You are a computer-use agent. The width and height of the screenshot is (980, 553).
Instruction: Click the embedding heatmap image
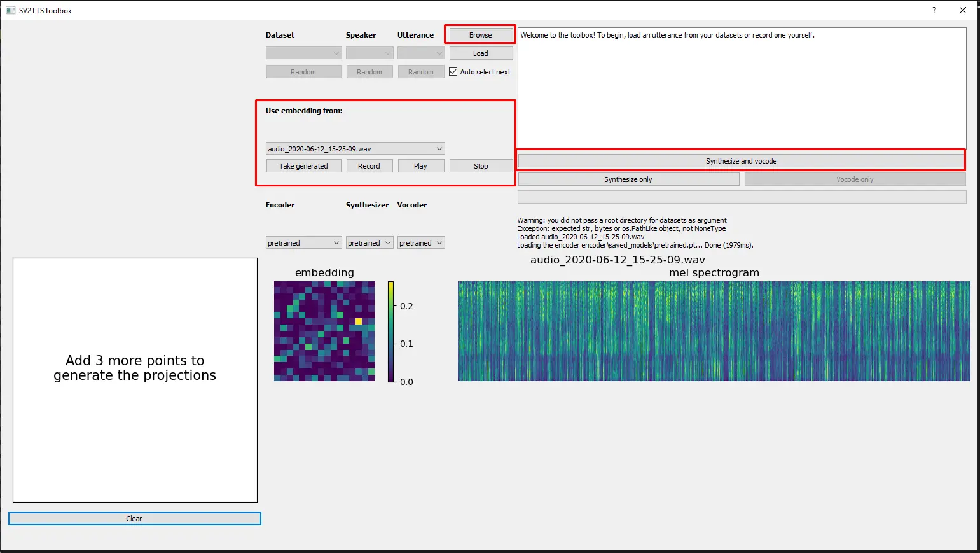pyautogui.click(x=324, y=332)
